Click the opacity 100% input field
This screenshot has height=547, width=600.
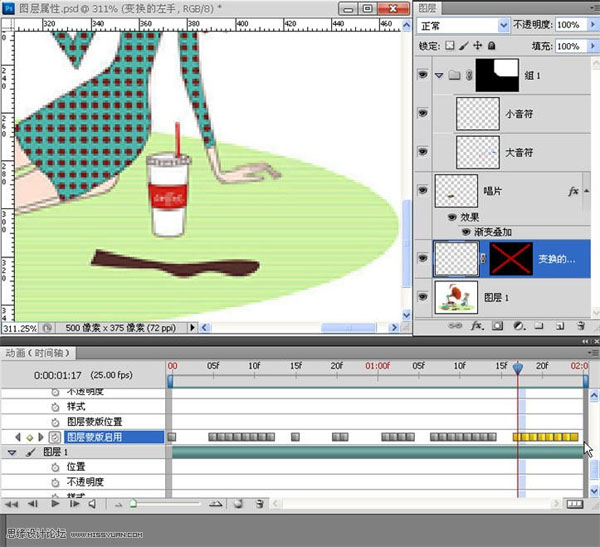click(x=568, y=24)
